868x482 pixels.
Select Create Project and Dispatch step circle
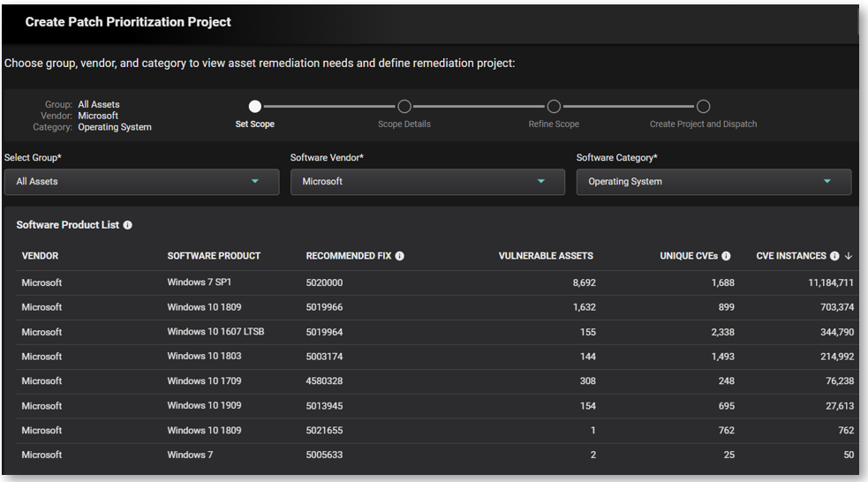click(703, 106)
